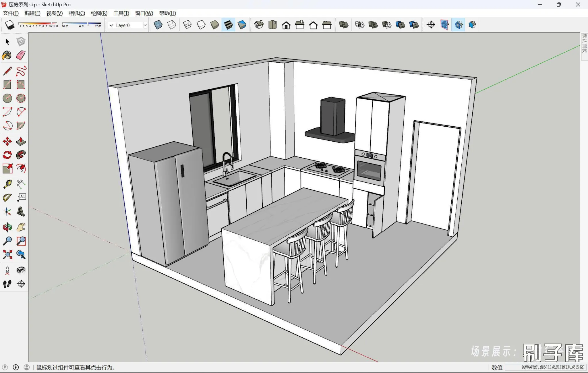Open the 工具(T) tools menu

click(121, 13)
